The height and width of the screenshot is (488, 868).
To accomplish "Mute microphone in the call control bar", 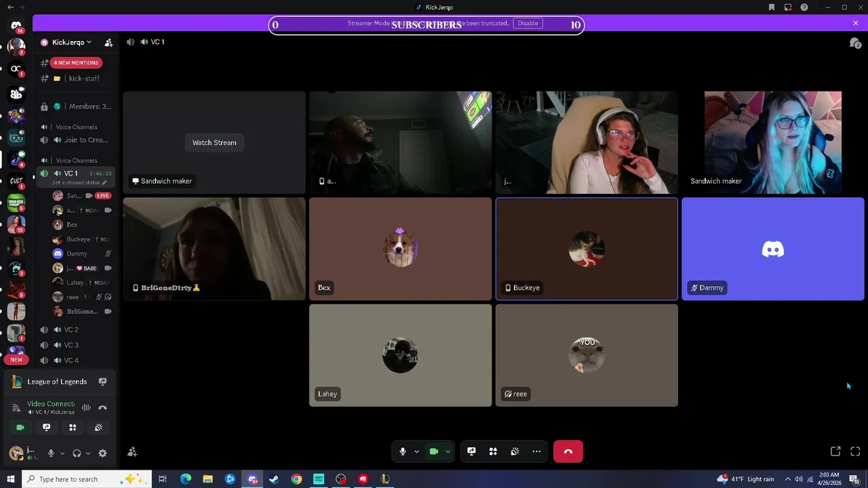I will point(403,451).
